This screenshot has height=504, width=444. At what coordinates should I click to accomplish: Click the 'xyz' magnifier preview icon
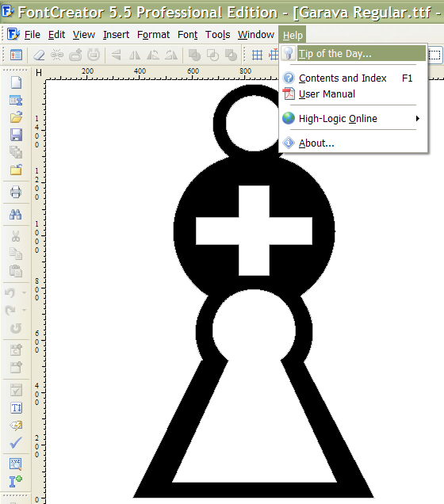[x=16, y=464]
